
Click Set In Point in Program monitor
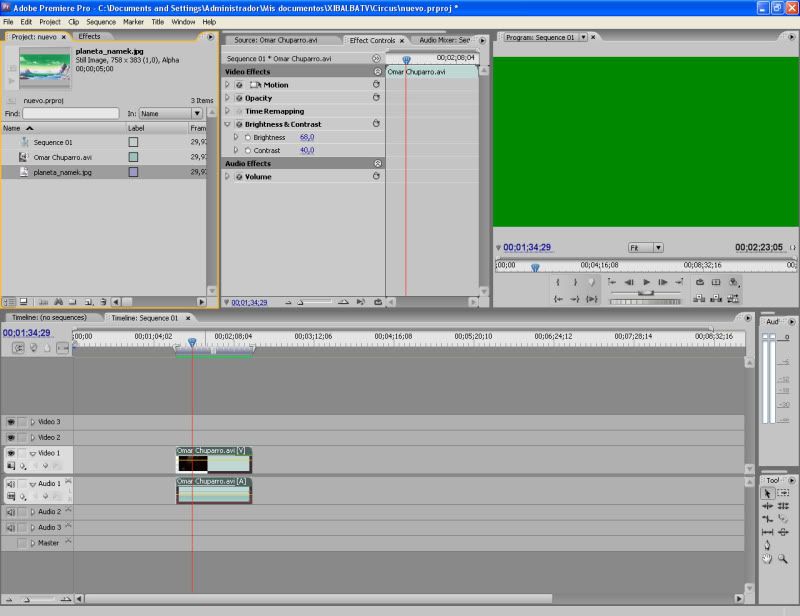click(x=558, y=282)
